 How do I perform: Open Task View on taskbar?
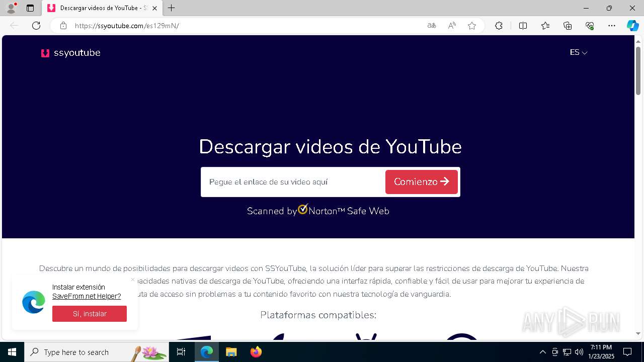[x=182, y=352]
